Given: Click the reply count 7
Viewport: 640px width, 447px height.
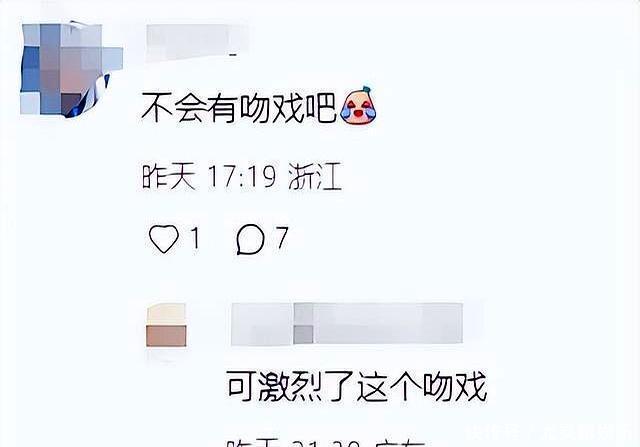Looking at the screenshot, I should coord(282,238).
